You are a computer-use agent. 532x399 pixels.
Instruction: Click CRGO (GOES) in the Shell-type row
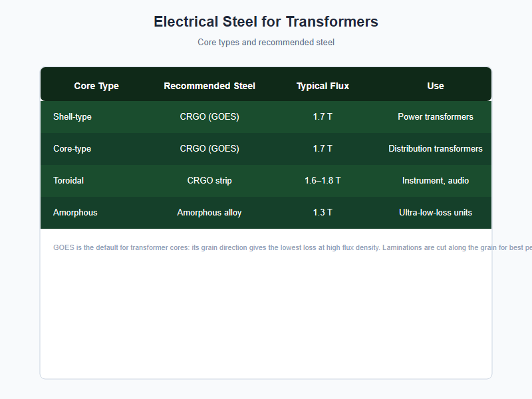[209, 117]
